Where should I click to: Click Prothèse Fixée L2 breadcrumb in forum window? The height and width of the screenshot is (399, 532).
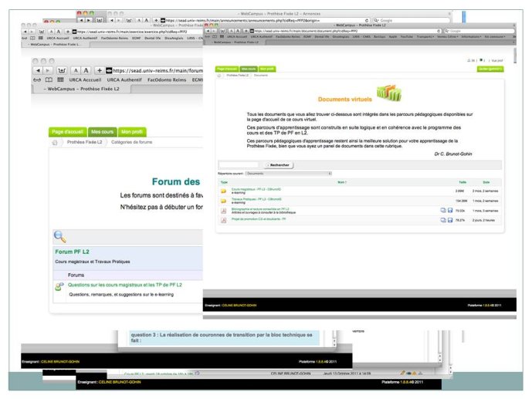[84, 142]
